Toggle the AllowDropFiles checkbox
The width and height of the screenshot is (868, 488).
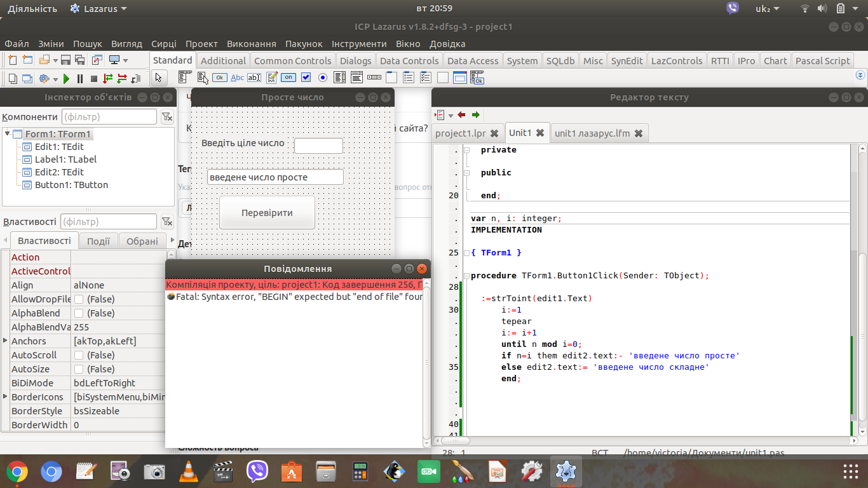79,299
